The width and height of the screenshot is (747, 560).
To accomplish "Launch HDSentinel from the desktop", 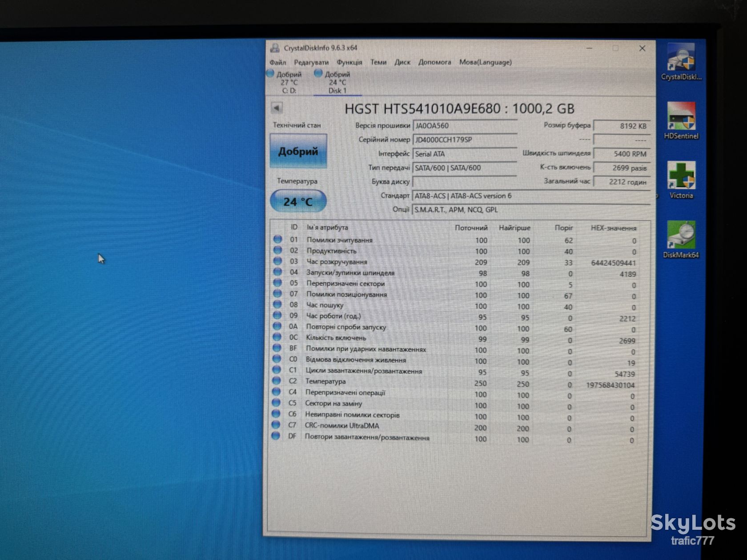I will [681, 121].
